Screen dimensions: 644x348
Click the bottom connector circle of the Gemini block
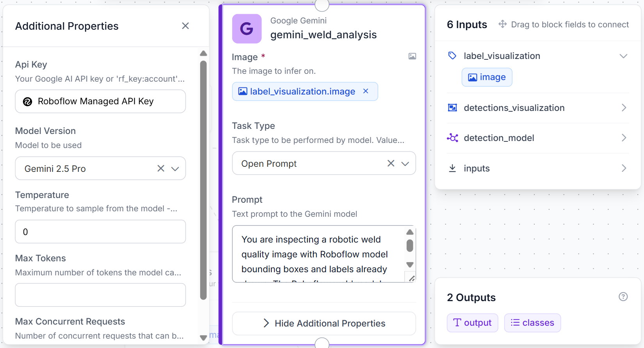(x=322, y=343)
